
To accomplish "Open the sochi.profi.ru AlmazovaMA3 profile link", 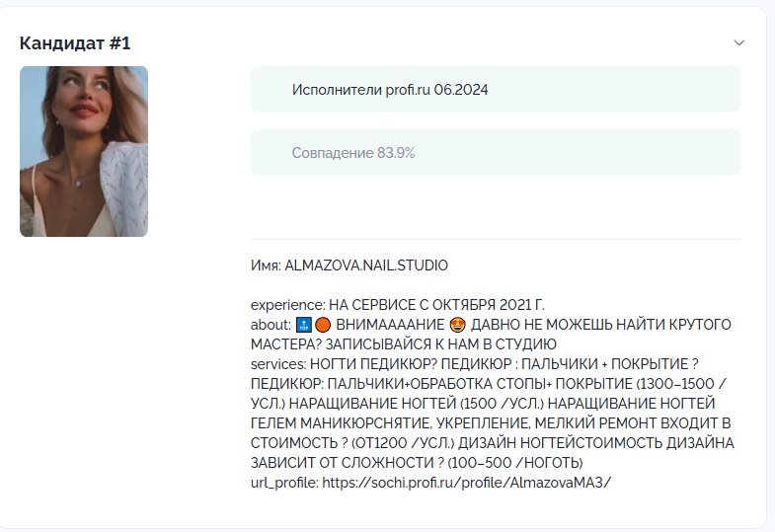I will (x=467, y=482).
